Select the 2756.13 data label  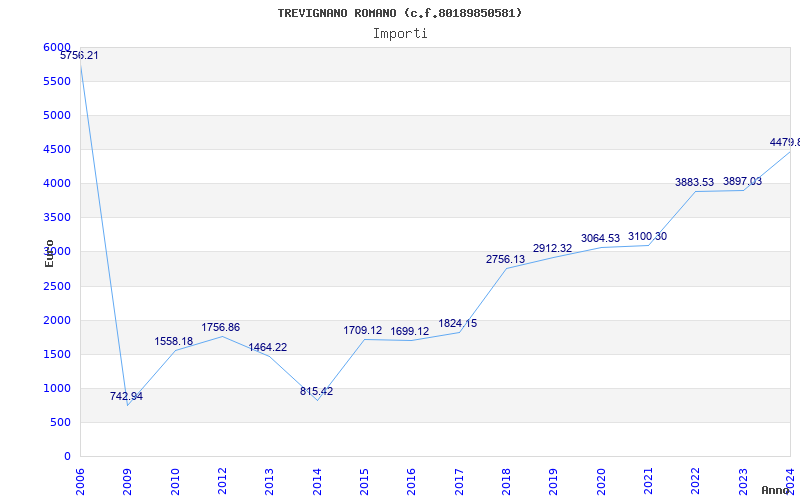(x=505, y=260)
